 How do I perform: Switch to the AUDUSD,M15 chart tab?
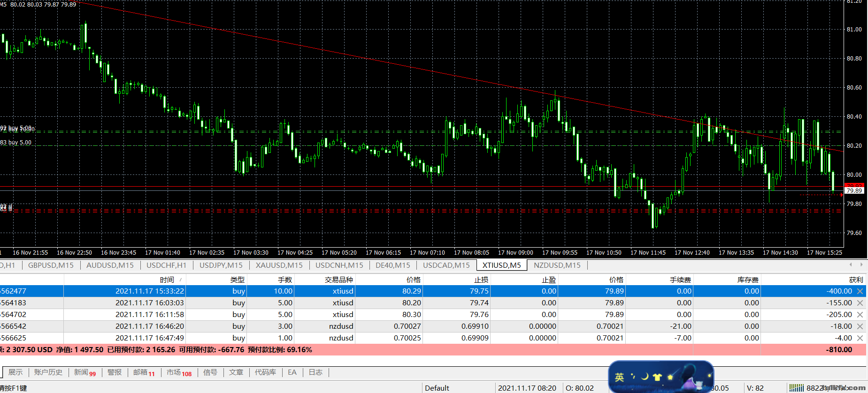(110, 265)
